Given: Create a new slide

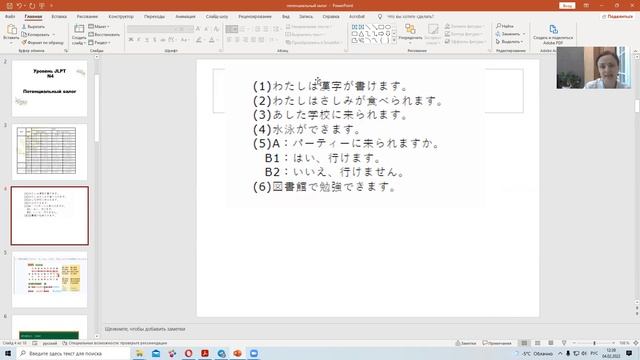Looking at the screenshot, I should coord(79,34).
